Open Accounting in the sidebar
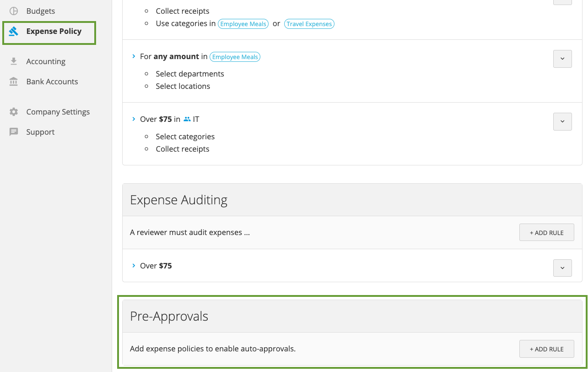 coord(46,61)
